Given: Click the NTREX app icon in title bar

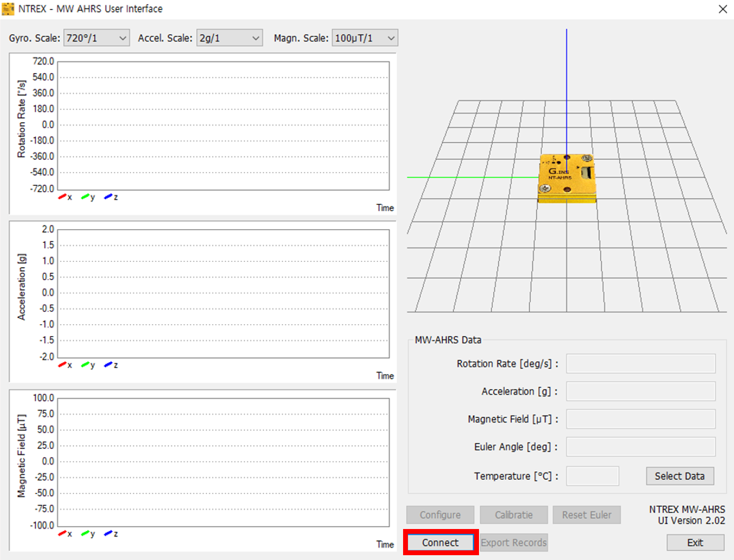Looking at the screenshot, I should [x=8, y=9].
